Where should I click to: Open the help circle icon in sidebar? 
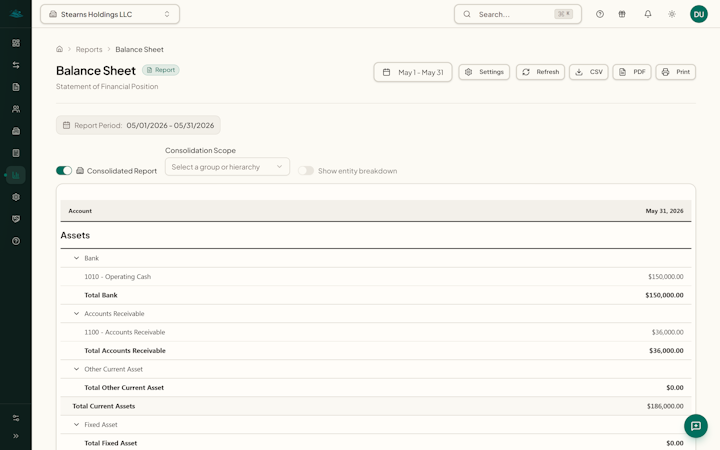coord(16,241)
